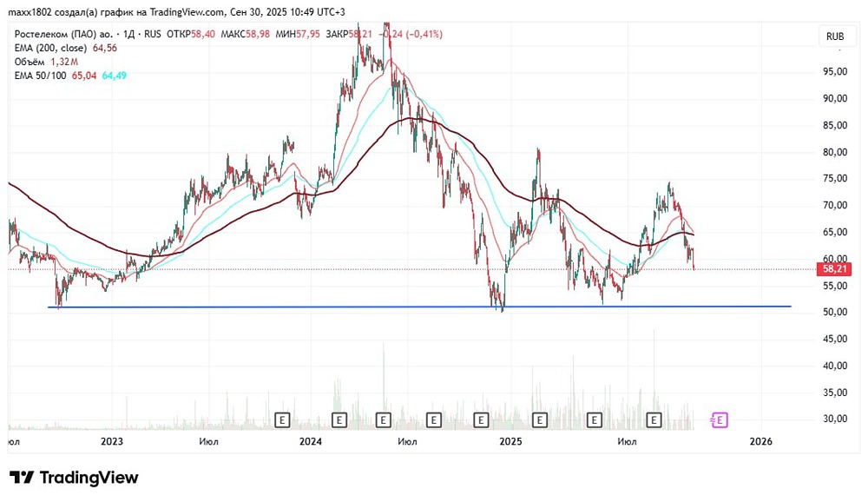Click the 45,00 price axis label
This screenshot has height=502, width=868.
tap(835, 339)
